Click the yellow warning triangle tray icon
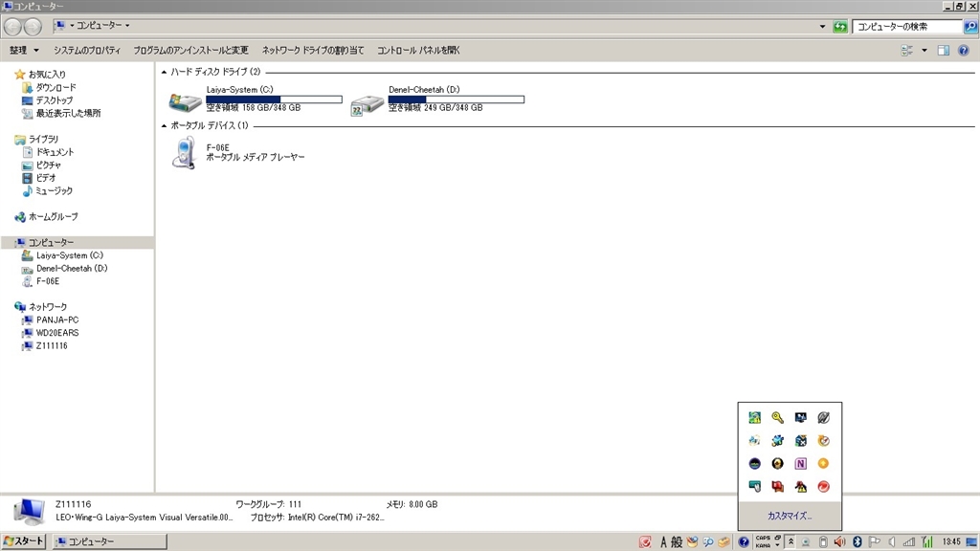The image size is (980, 551). click(x=801, y=487)
